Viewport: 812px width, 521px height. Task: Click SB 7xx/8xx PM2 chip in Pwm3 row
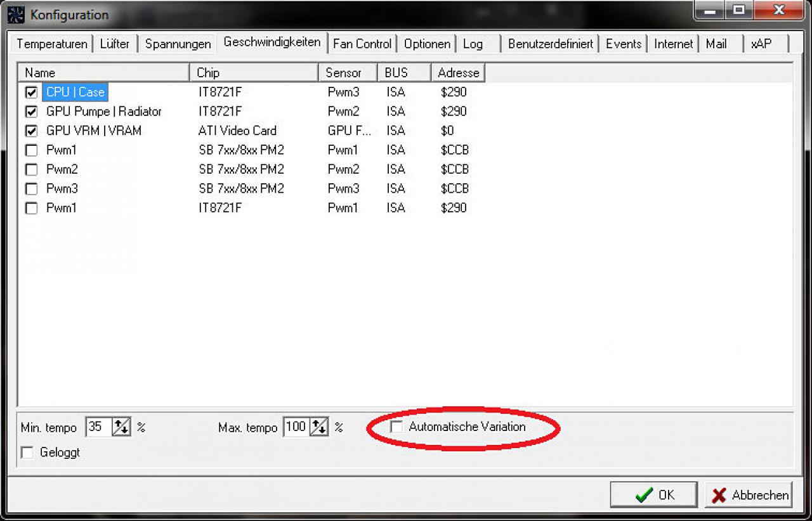(x=241, y=188)
